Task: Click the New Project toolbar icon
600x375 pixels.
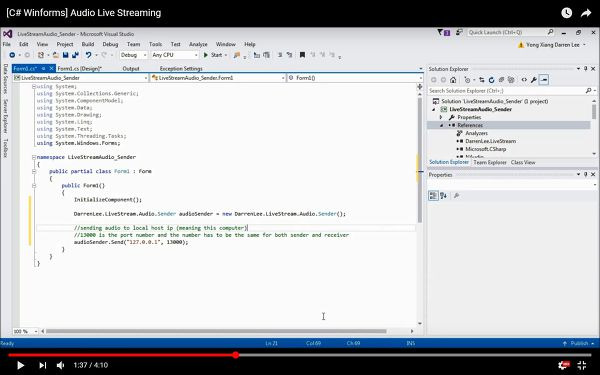Action: click(41, 55)
